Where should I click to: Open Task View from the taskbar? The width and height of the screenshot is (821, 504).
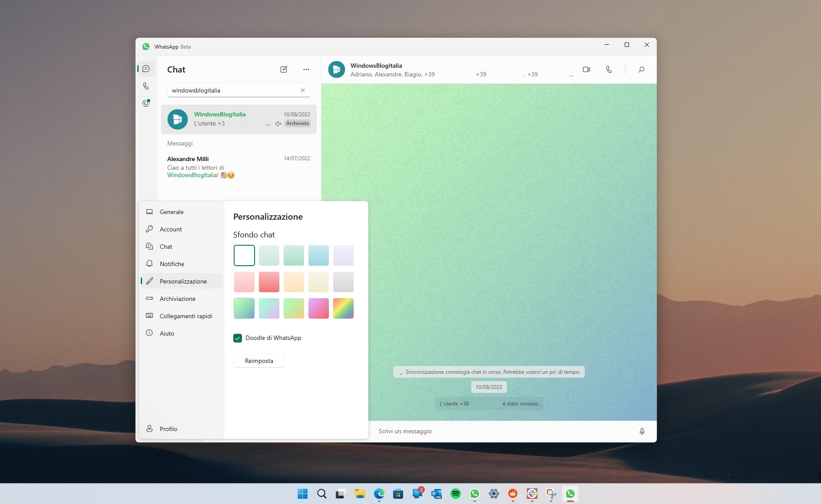pos(341,494)
